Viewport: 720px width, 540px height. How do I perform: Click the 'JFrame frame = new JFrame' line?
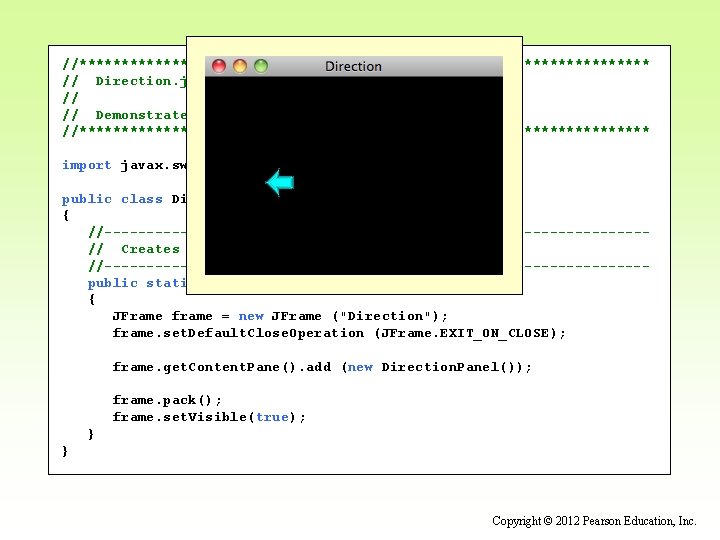click(280, 316)
